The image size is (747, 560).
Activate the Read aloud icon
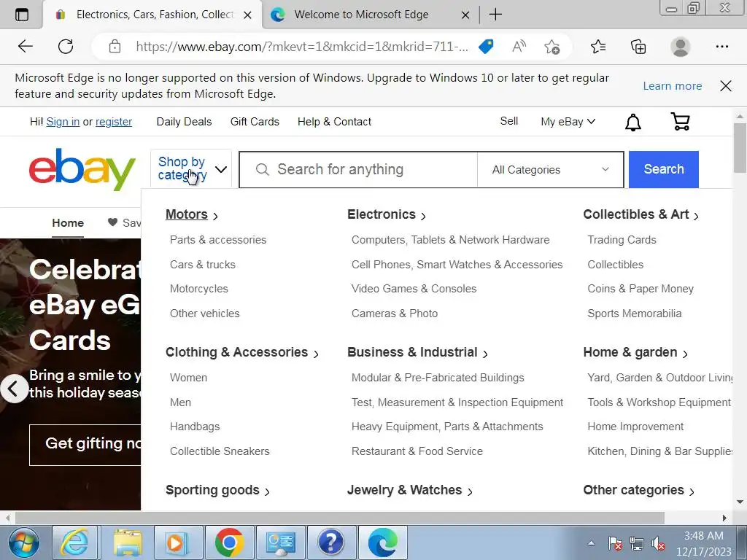(519, 46)
